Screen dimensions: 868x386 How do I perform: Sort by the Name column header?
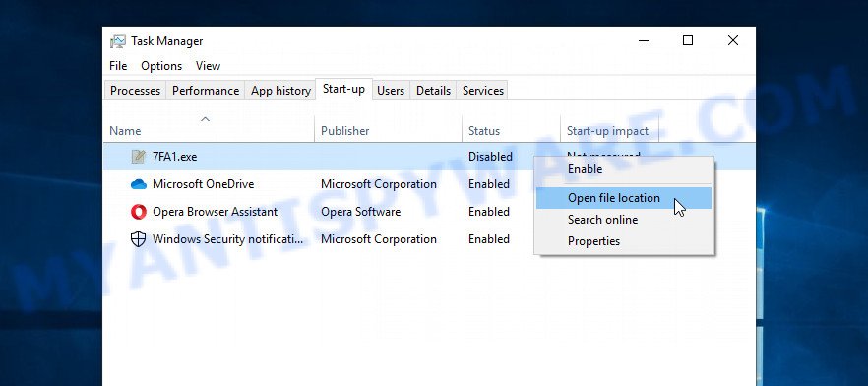[125, 131]
